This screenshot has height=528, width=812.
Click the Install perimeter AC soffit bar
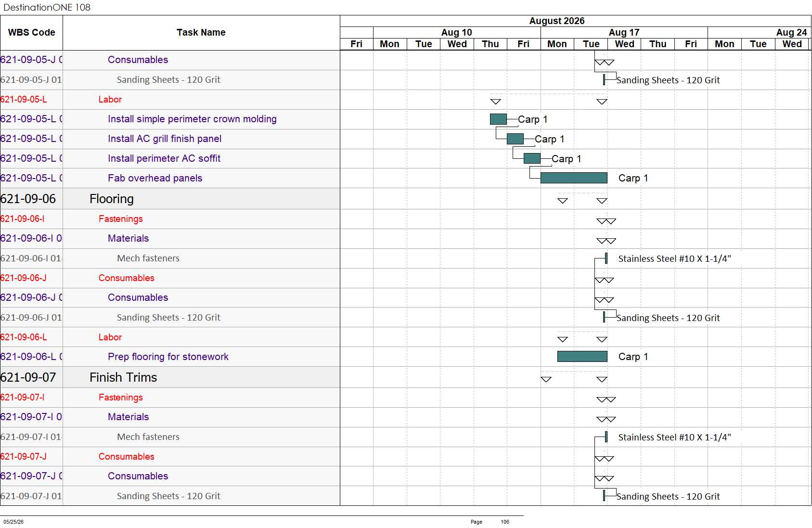click(x=532, y=158)
